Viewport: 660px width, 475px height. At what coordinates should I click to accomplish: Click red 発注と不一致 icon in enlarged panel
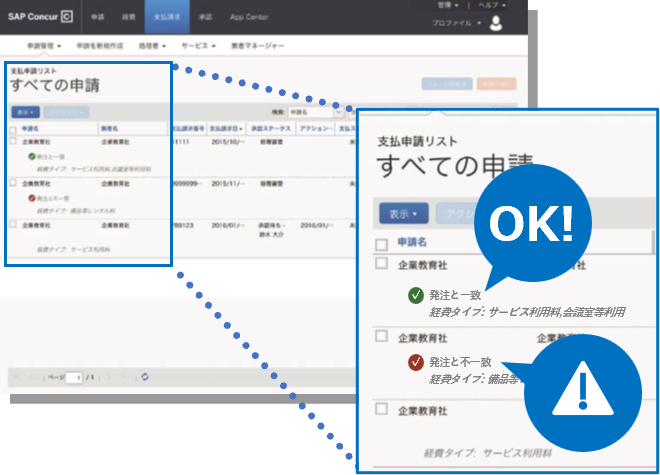click(414, 363)
